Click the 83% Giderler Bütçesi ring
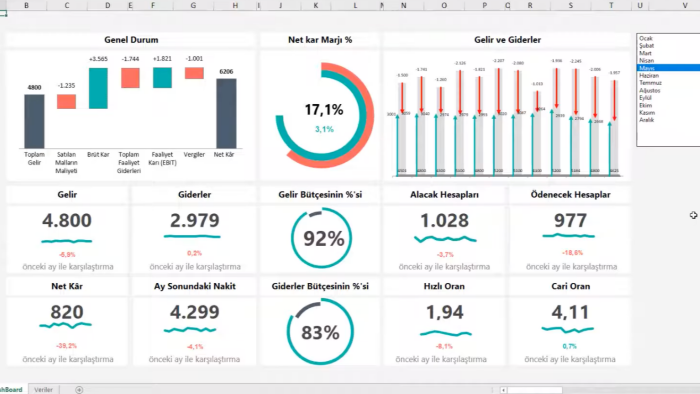The image size is (700, 394). pyautogui.click(x=320, y=332)
